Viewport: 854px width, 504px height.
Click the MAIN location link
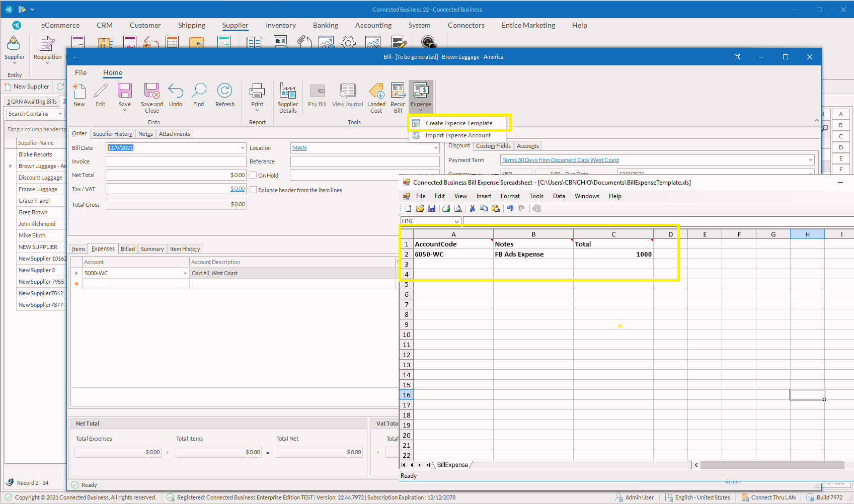pyautogui.click(x=299, y=148)
